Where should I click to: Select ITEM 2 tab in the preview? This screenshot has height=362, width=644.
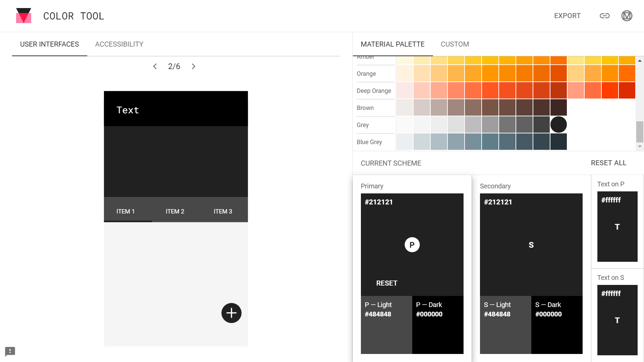[175, 211]
